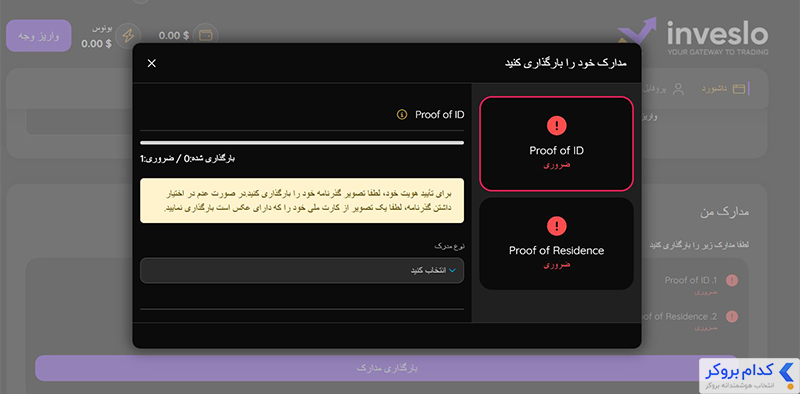Click the Proof of ID heading in right panel

pos(439,115)
